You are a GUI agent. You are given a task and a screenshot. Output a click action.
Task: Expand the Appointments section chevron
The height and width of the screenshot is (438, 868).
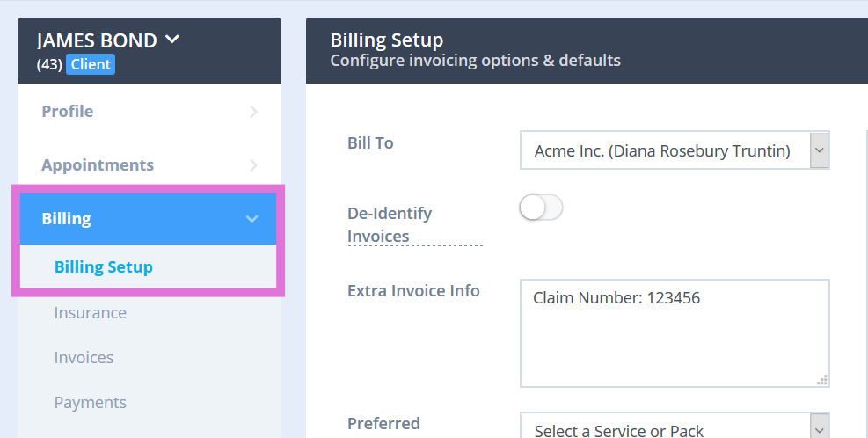tap(253, 165)
